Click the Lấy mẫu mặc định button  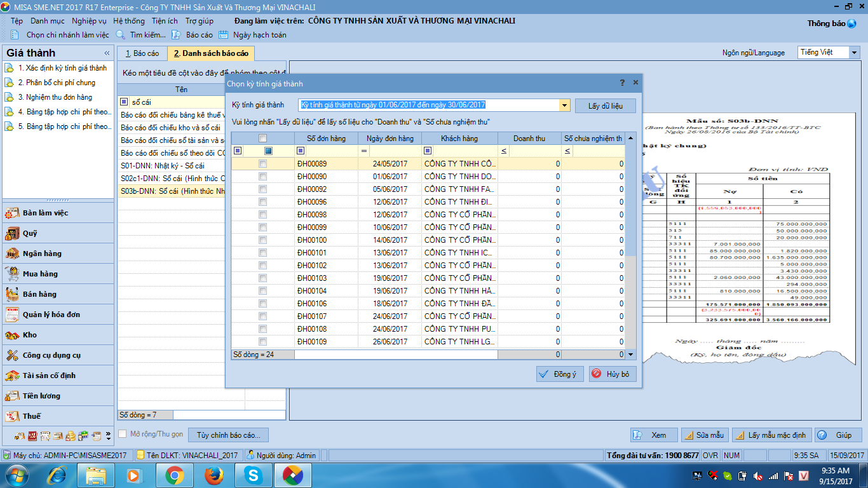pos(771,435)
